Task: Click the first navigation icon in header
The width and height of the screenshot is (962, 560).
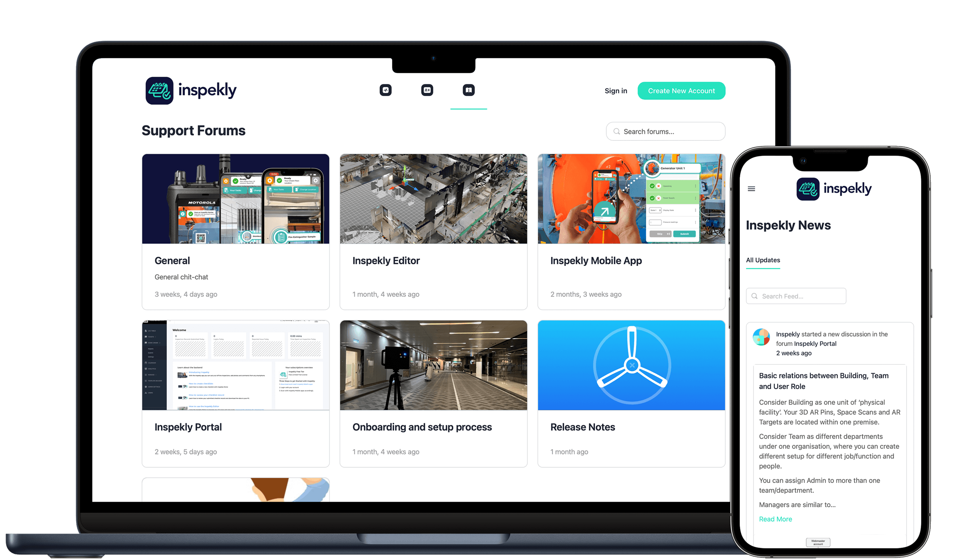Action: coord(385,91)
